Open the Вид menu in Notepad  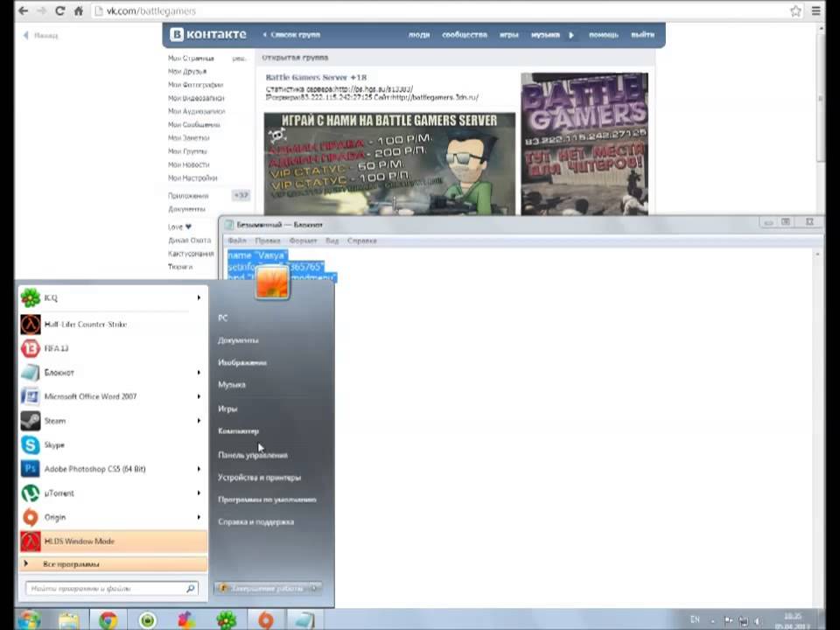pyautogui.click(x=332, y=241)
